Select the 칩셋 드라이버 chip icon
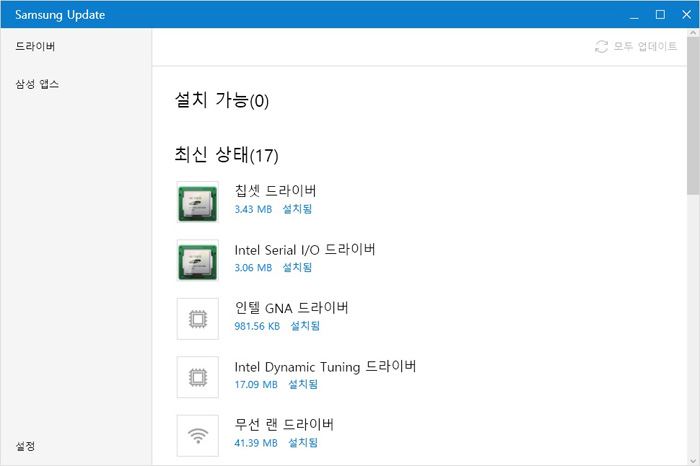Image resolution: width=700 pixels, height=466 pixels. pos(198,202)
